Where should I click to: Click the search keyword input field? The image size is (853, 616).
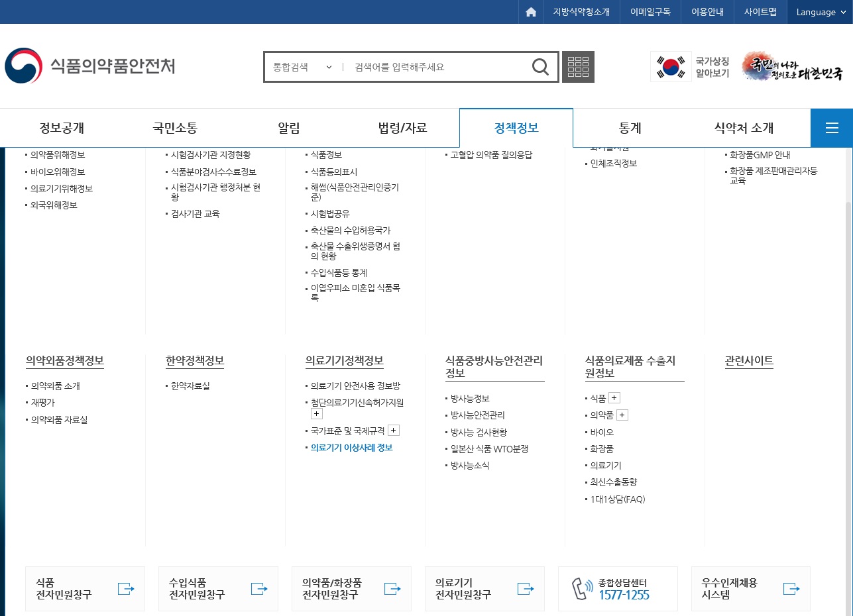[x=437, y=67]
